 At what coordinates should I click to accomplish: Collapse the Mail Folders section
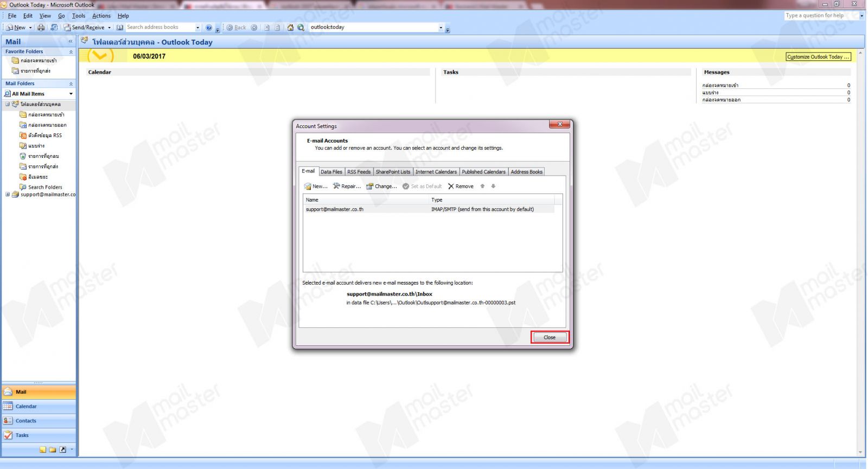point(71,83)
